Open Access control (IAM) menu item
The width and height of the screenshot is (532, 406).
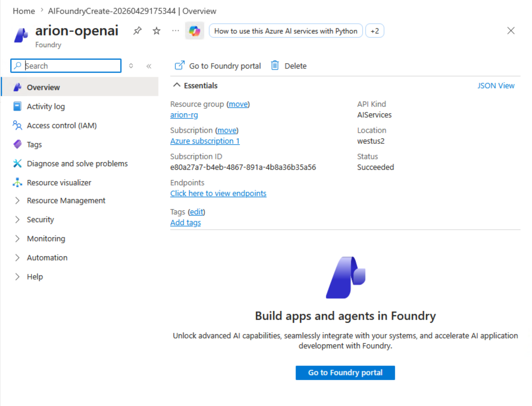click(80, 125)
